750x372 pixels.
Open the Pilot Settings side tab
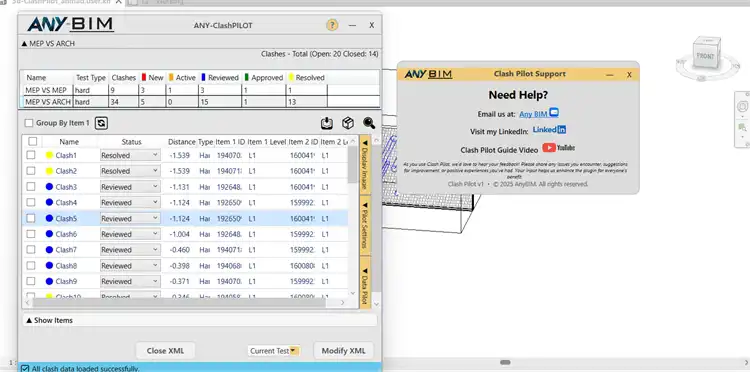(364, 225)
